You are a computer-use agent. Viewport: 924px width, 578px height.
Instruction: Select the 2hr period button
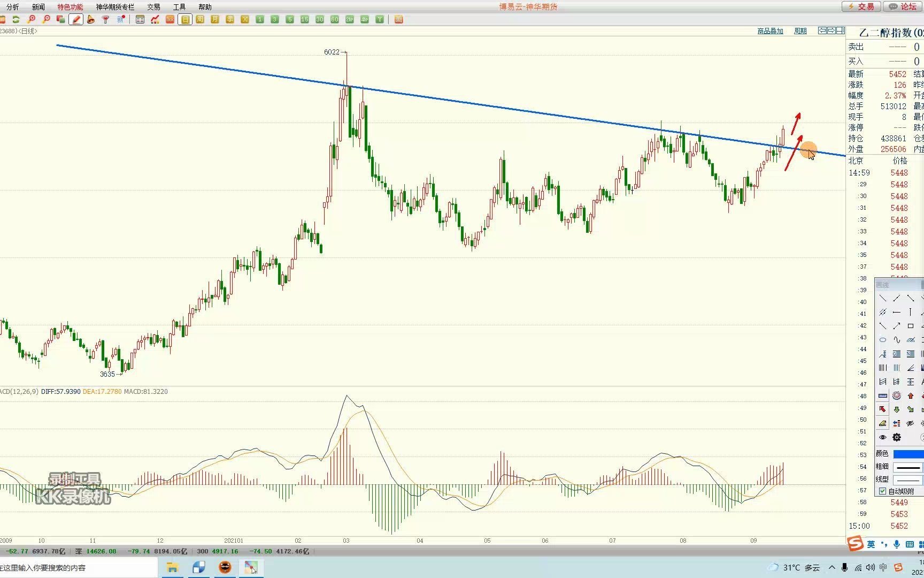pyautogui.click(x=350, y=20)
